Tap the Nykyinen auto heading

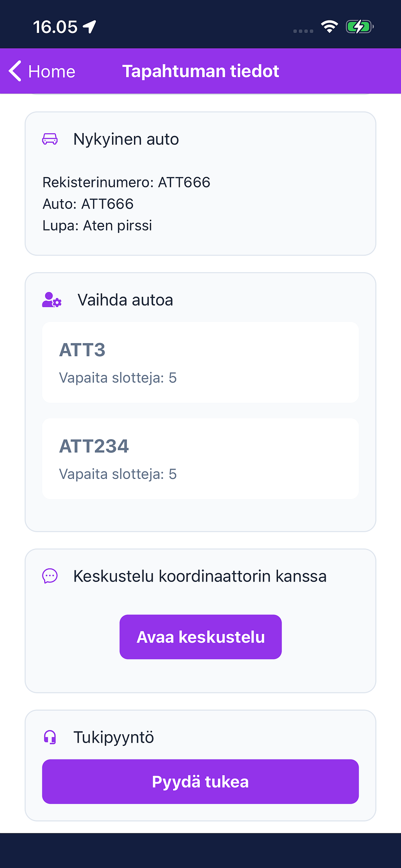coord(126,139)
